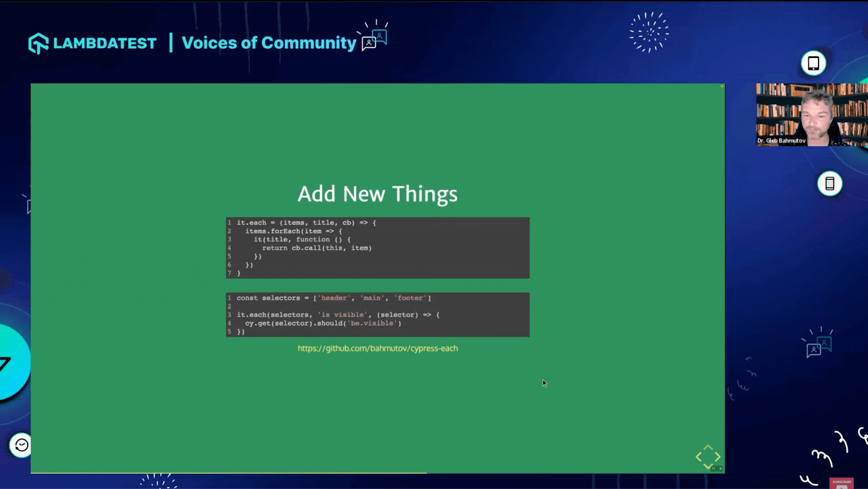The width and height of the screenshot is (868, 489).
Task: Click the red Subscribe button
Action: pos(841,482)
